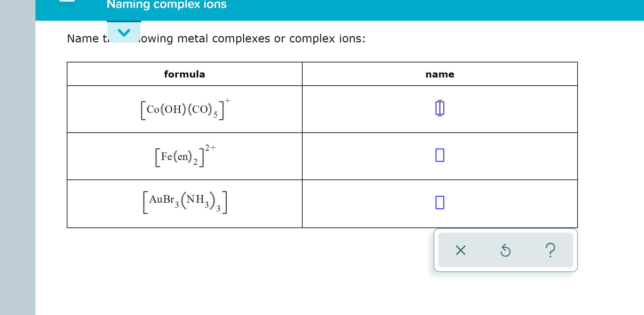Click the name input for Co(OH)(CO)5 complex
Viewport: 644px width, 315px height.
click(x=440, y=109)
